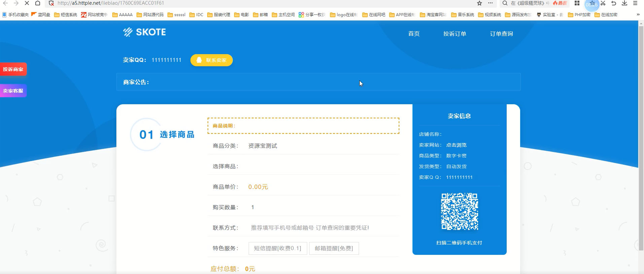Open the 在线加密 bookmark folder
Image resolution: width=644 pixels, height=274 pixels.
606,15
